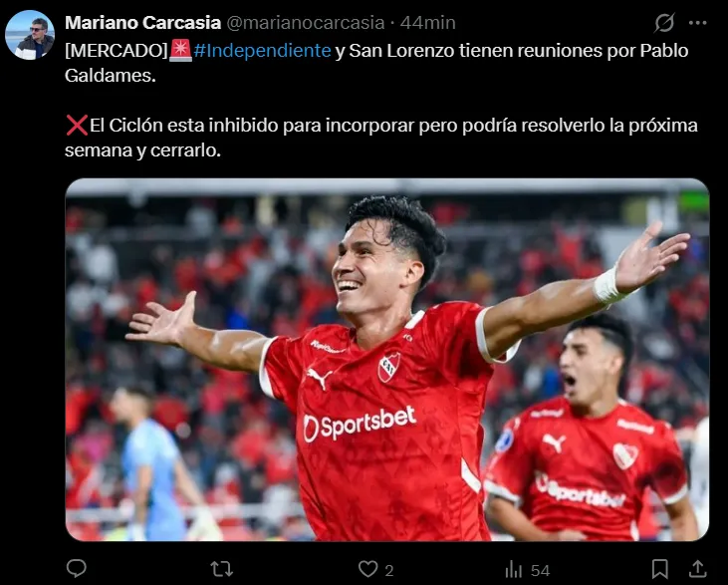This screenshot has width=728, height=585.
Task: Open the three-dot more options menu
Action: coord(698,23)
